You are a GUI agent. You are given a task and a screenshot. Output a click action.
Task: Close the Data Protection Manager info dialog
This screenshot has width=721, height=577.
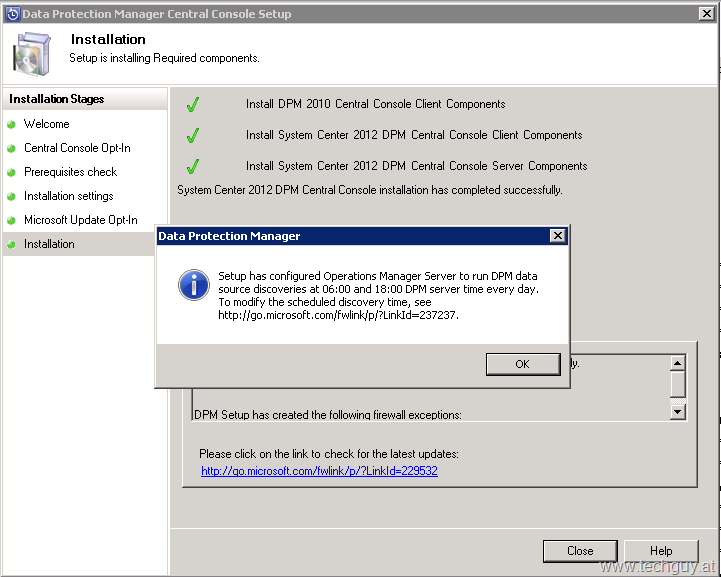point(557,236)
